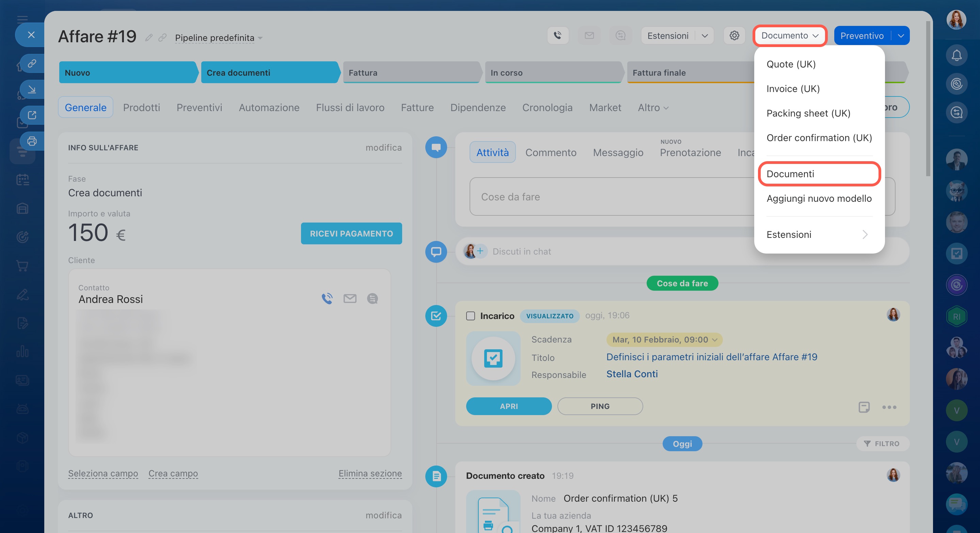Viewport: 980px width, 533px height.
Task: Click email icon next to Andrea Rossi
Action: tap(350, 299)
